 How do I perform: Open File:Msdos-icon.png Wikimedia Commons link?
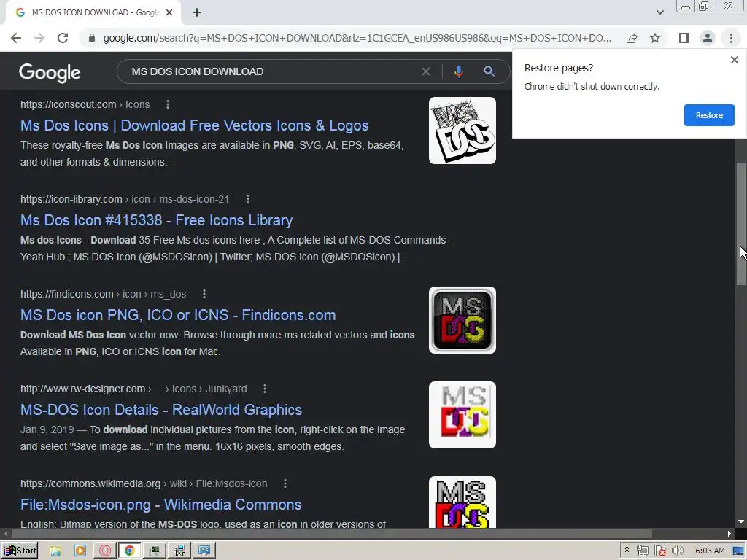tap(161, 505)
